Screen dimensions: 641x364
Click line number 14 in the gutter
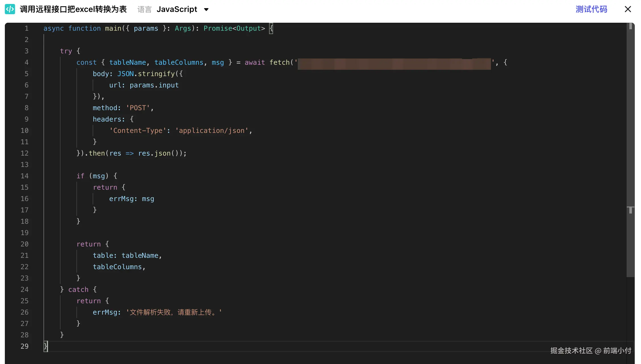click(x=24, y=176)
